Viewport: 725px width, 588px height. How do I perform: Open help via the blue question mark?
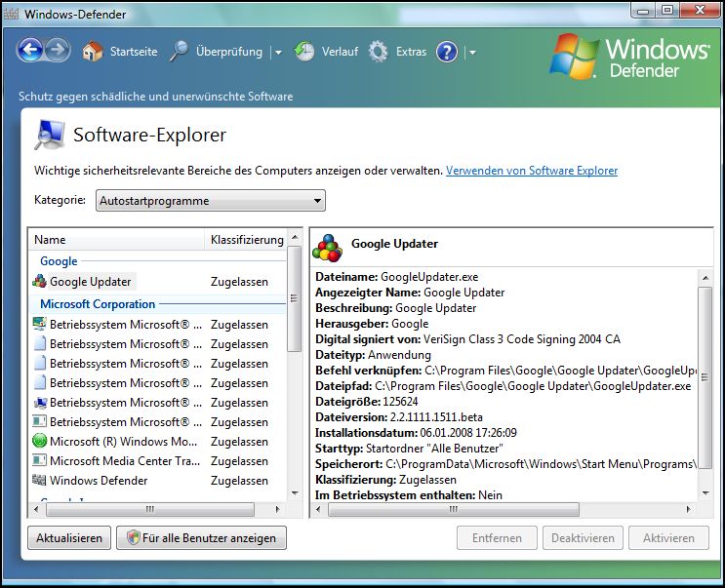coord(447,52)
